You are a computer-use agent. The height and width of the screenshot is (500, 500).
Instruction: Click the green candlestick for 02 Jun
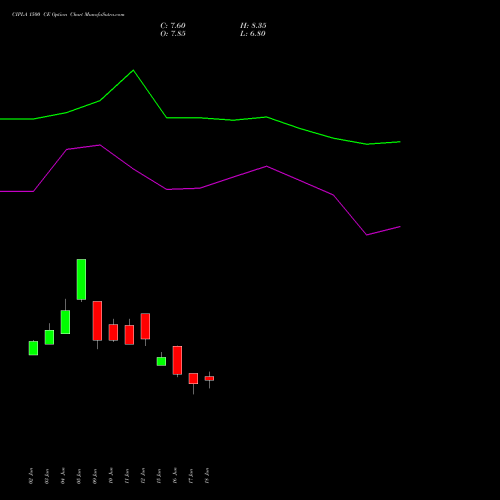click(x=33, y=348)
